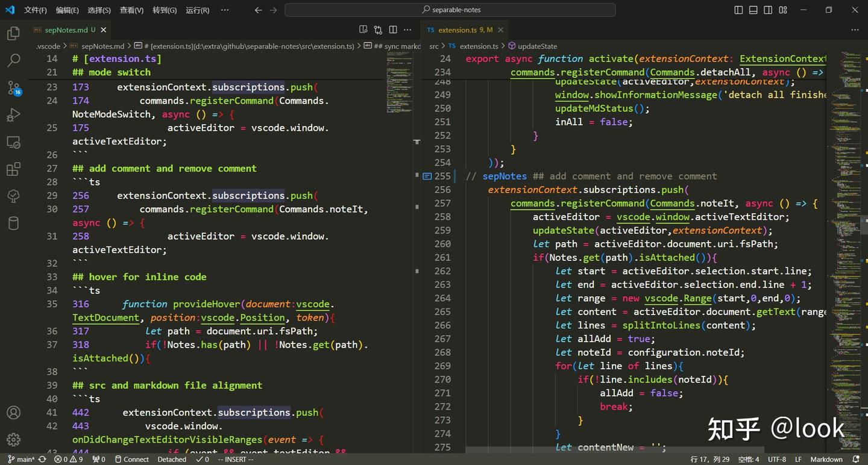This screenshot has width=868, height=465.
Task: Click the Detached status bar button
Action: click(172, 459)
